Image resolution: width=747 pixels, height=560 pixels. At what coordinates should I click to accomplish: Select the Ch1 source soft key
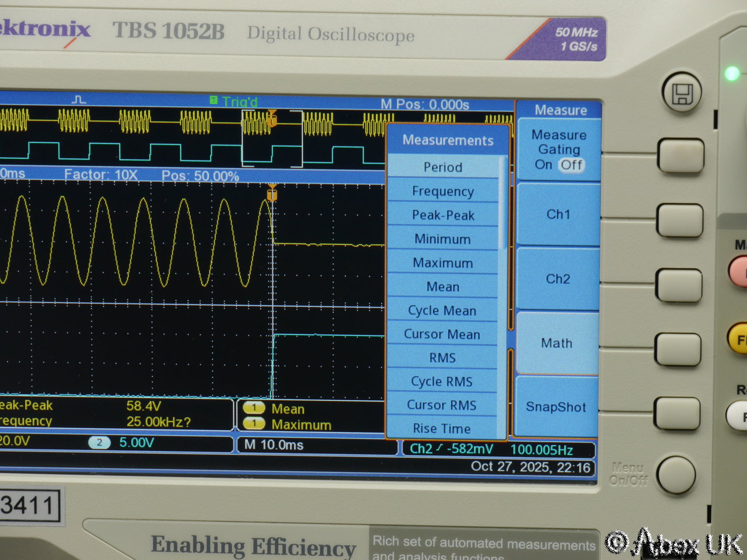558,214
